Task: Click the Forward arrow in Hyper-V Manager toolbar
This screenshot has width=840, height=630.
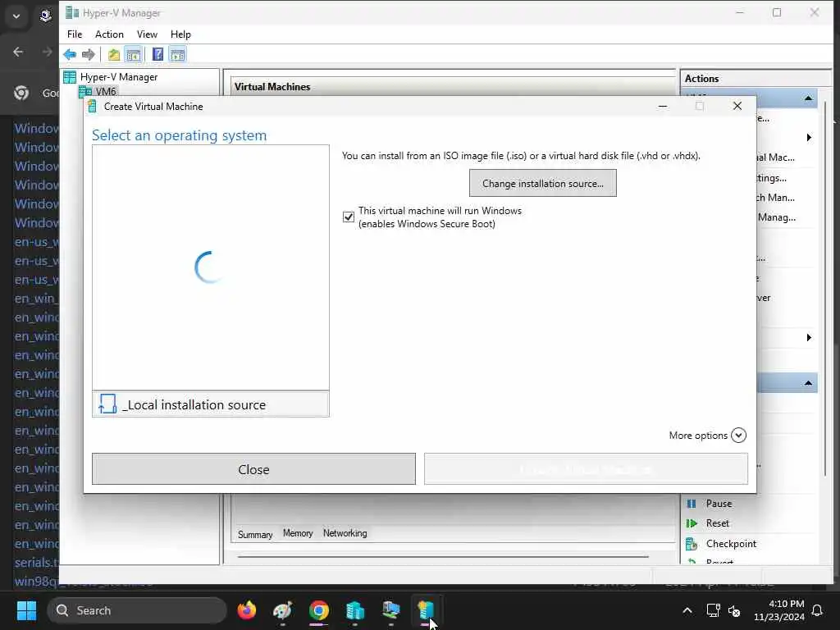Action: (x=89, y=54)
